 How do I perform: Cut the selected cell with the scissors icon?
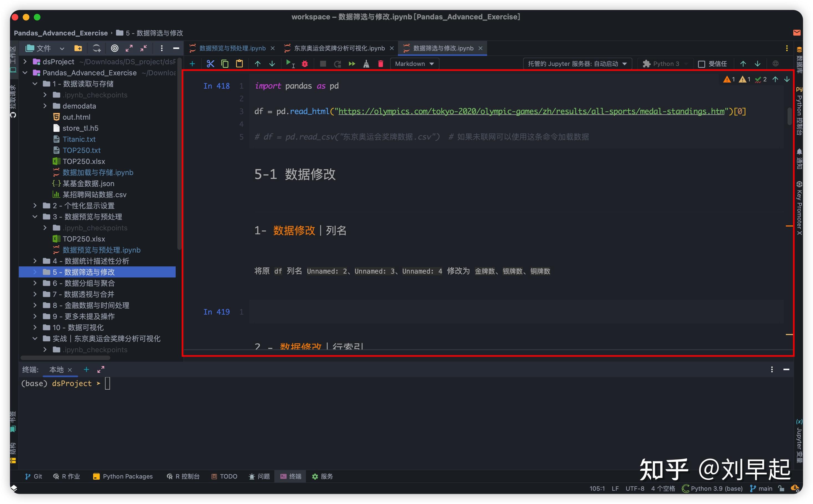coord(210,63)
